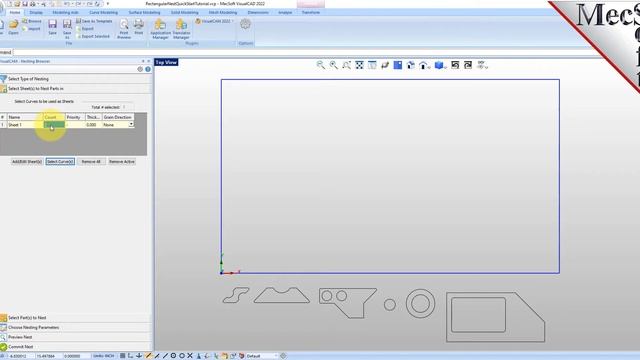Click the help icon in Nesting Browser
Screen dimensions: 640x360
(x=148, y=69)
